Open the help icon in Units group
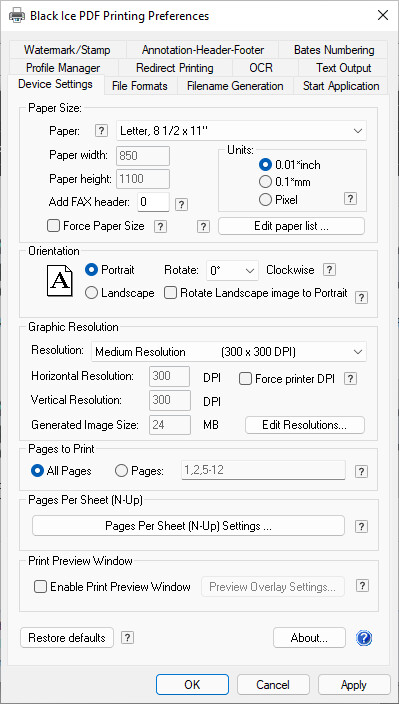This screenshot has height=704, width=399. (351, 199)
